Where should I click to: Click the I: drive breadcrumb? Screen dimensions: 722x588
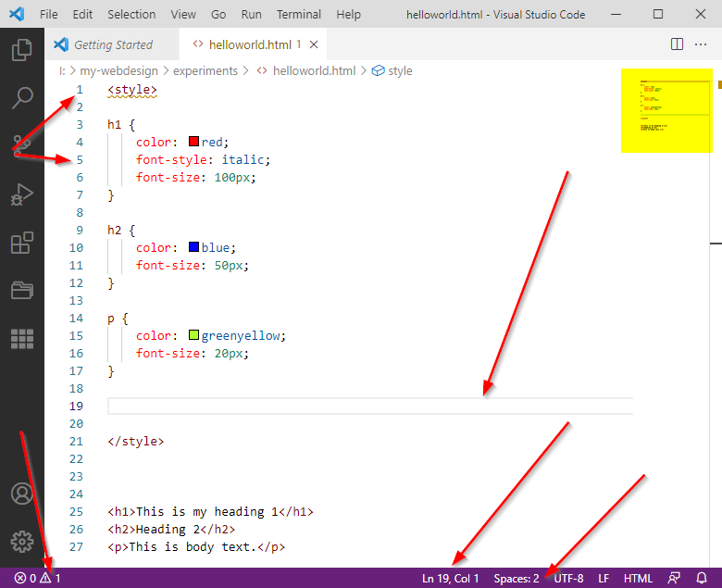(62, 71)
